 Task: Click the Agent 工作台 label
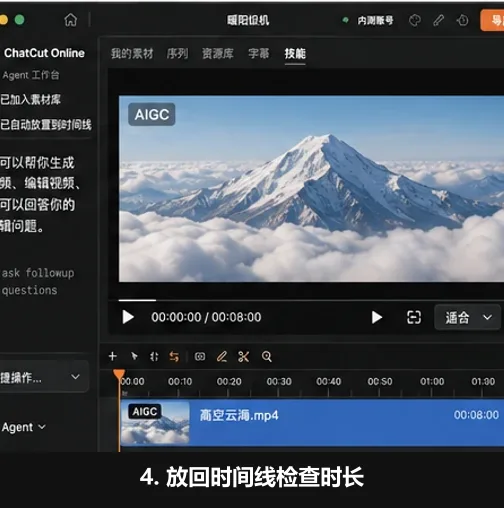point(31,75)
